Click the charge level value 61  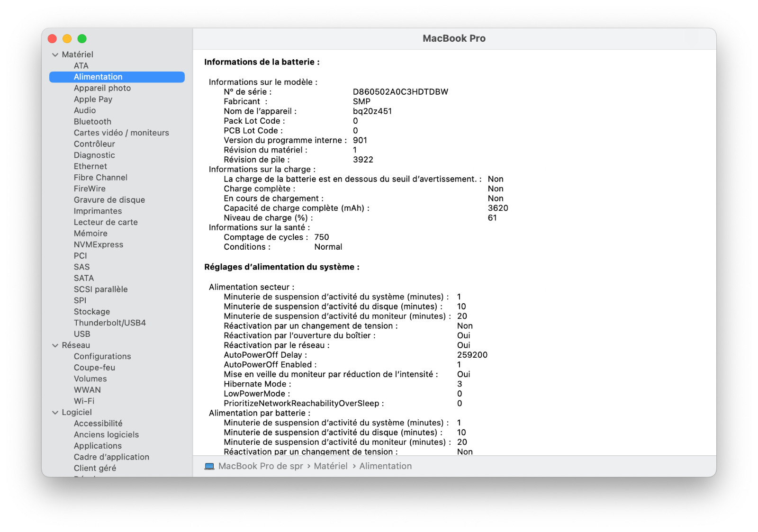(x=492, y=218)
